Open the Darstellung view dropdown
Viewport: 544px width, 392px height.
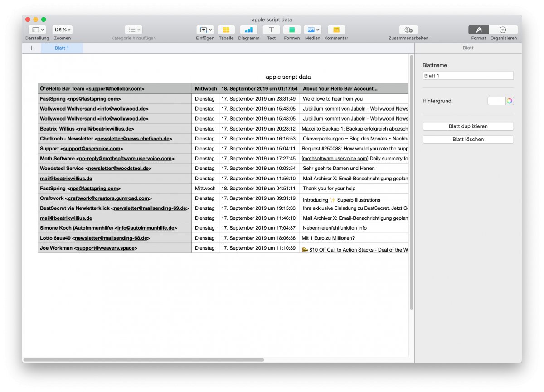point(37,30)
